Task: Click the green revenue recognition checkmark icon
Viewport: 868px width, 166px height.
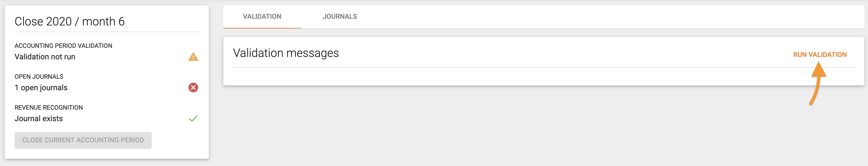Action: (x=193, y=119)
